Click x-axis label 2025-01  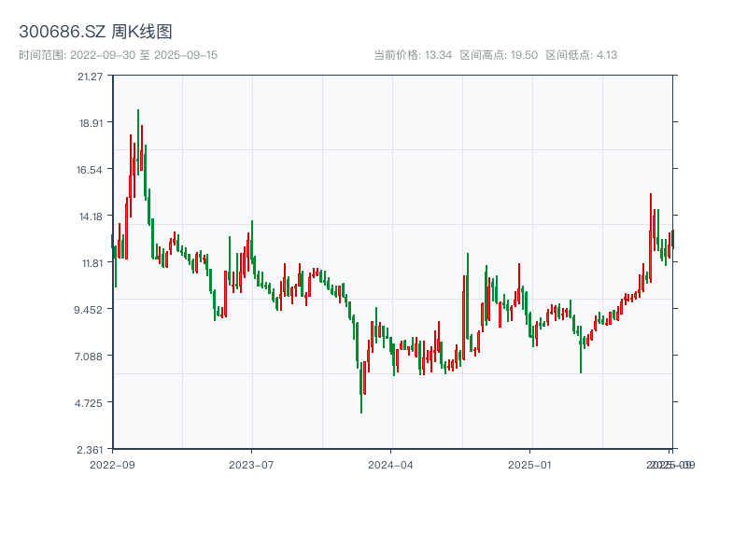pos(529,465)
